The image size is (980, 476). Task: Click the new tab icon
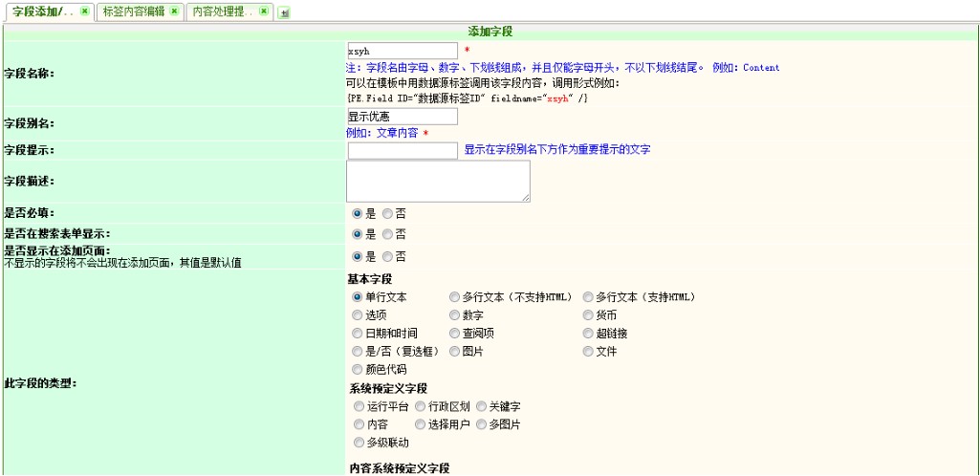(x=283, y=12)
